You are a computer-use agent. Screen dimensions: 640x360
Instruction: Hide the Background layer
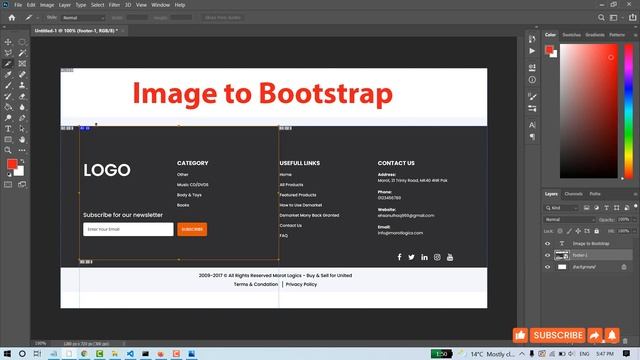547,267
